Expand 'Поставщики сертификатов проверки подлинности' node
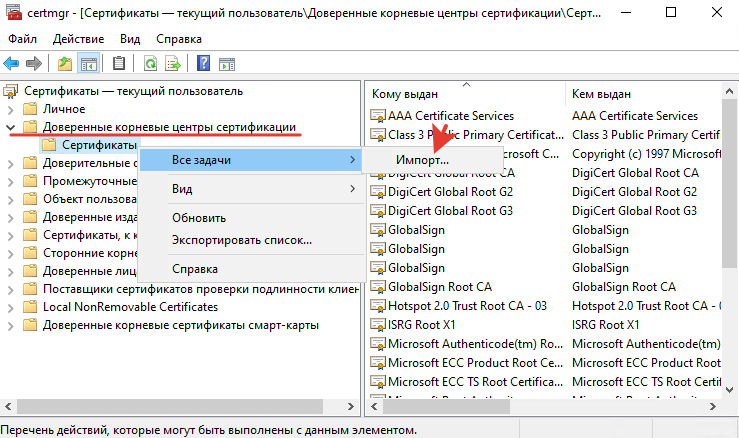739x438 pixels. click(11, 289)
